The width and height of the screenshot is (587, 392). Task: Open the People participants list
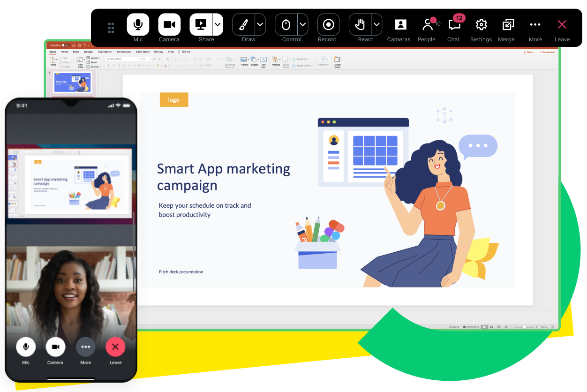[x=427, y=25]
